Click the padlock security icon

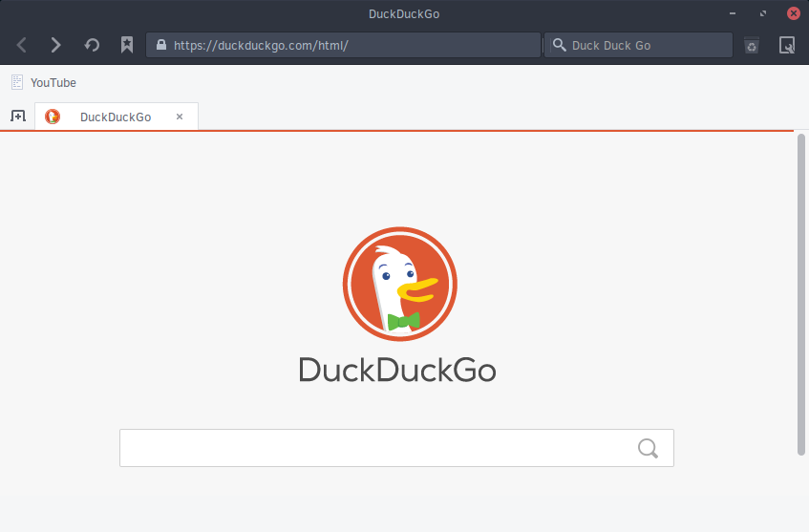[x=161, y=45]
